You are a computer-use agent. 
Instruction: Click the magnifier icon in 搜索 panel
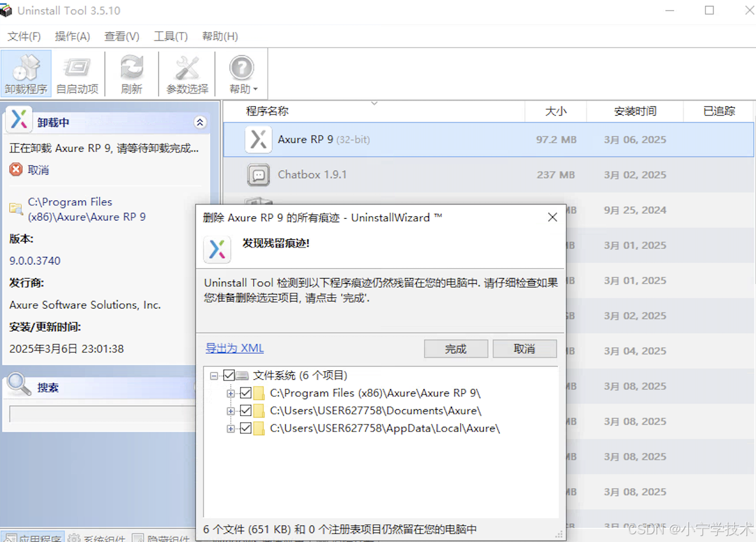[19, 384]
